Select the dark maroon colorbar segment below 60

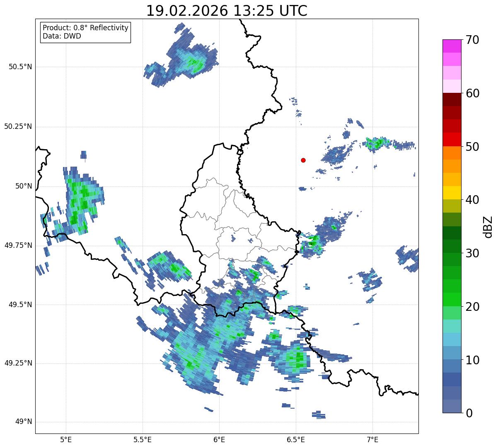point(452,99)
